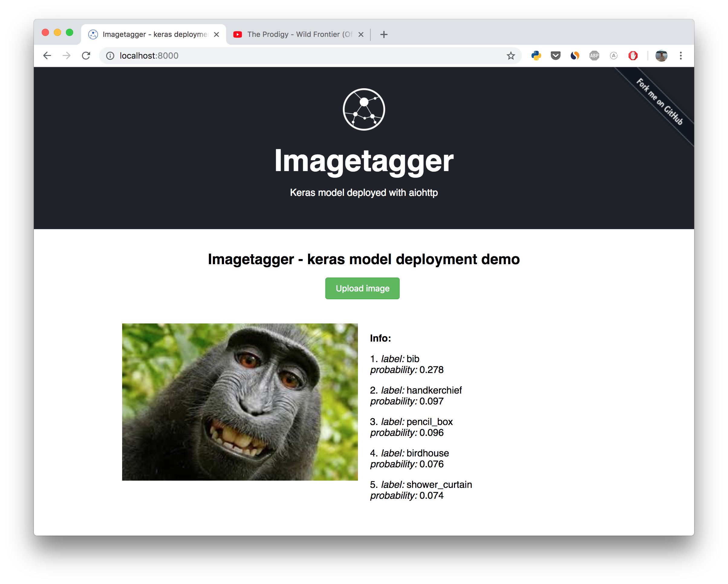Click the open new tab plus button
The width and height of the screenshot is (728, 584).
pyautogui.click(x=386, y=34)
